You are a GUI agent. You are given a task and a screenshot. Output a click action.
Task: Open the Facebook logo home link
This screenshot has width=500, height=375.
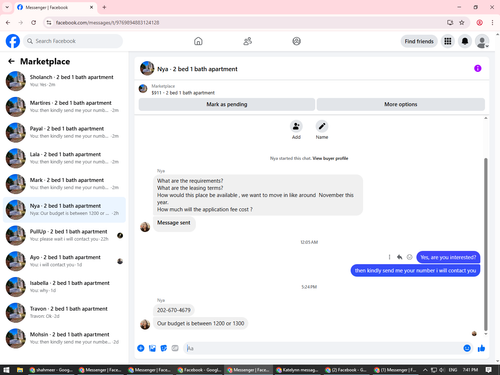[x=13, y=41]
